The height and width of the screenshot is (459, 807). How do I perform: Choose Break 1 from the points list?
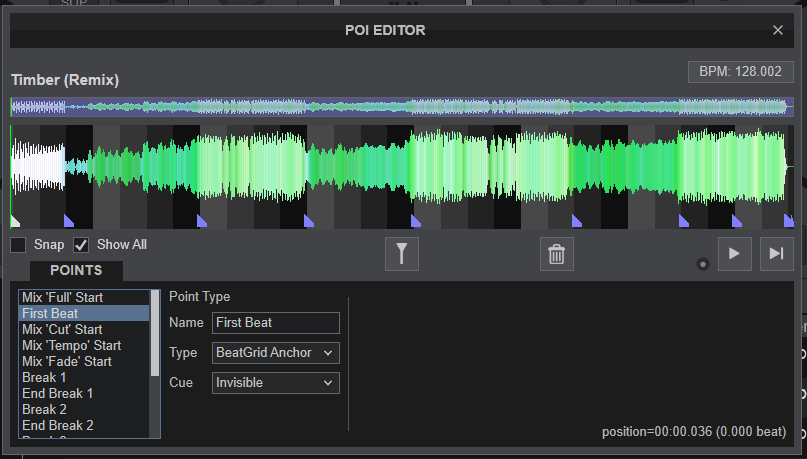(45, 377)
